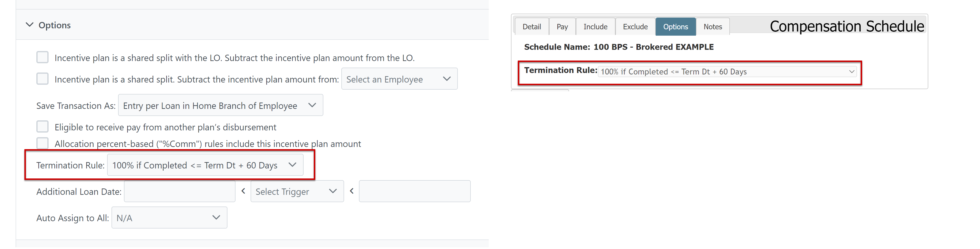Click the Options section heading text
The height and width of the screenshot is (249, 980).
54,25
